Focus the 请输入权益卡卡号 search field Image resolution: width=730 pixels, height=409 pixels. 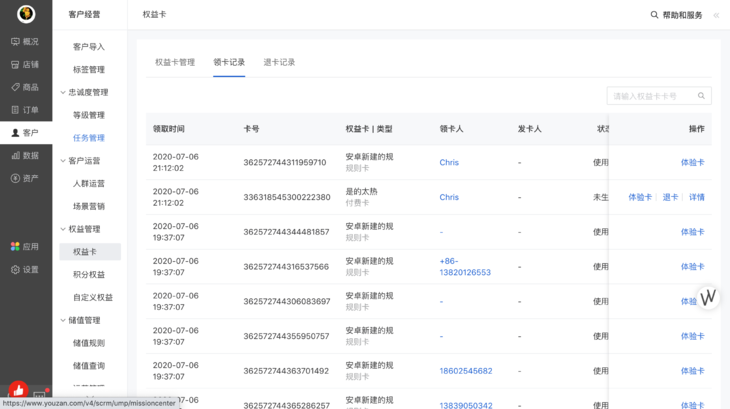click(x=652, y=96)
